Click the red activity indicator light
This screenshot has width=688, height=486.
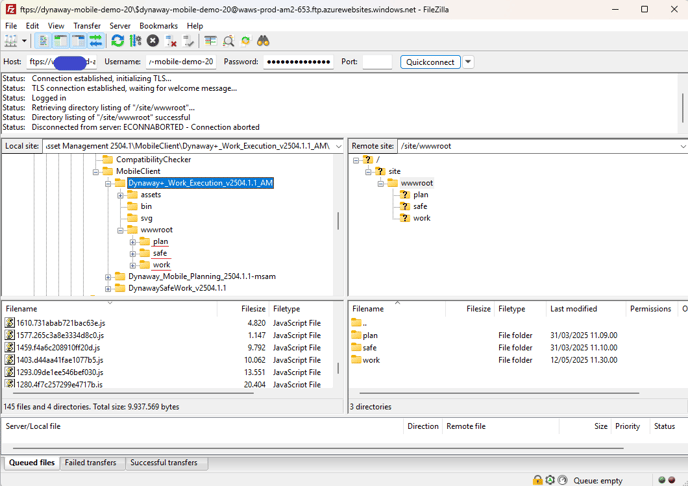point(671,480)
